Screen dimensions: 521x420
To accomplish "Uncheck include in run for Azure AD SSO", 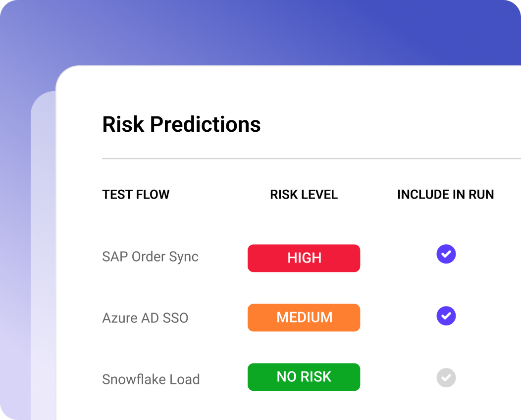I will (446, 315).
